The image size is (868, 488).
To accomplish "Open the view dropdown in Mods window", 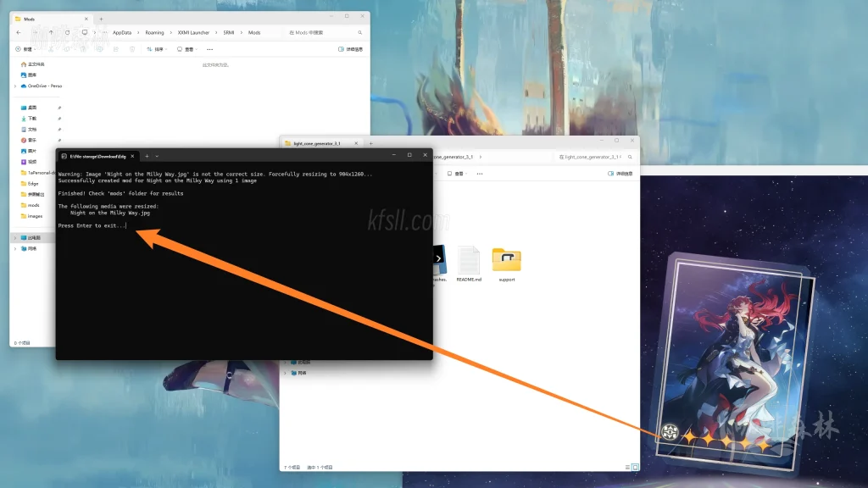I will coord(187,49).
